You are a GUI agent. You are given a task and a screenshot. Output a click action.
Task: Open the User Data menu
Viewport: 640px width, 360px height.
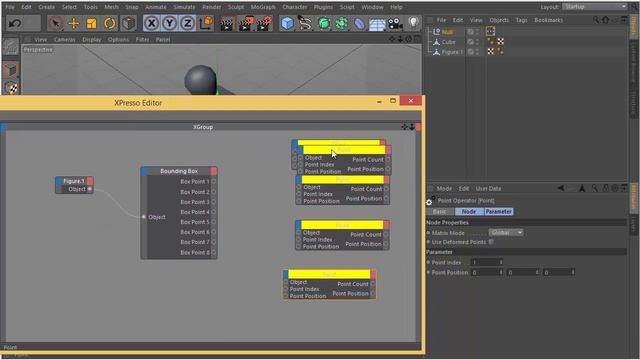click(x=488, y=189)
